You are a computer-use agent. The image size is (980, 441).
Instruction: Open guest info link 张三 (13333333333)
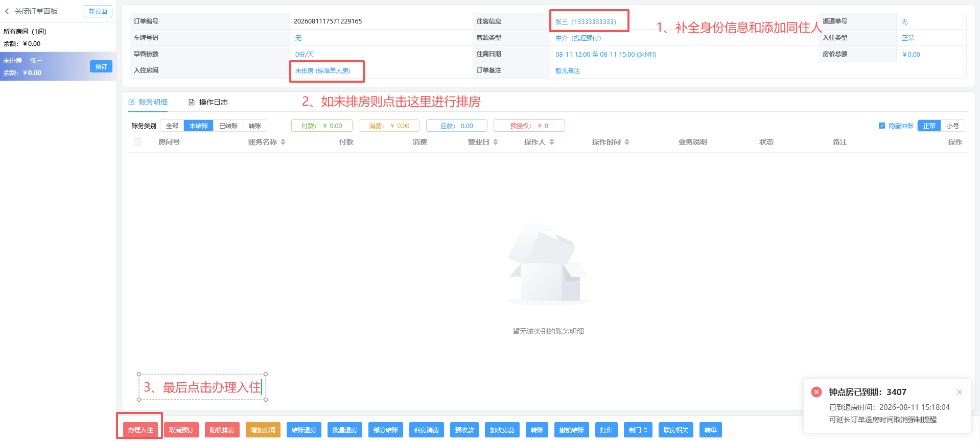click(586, 21)
